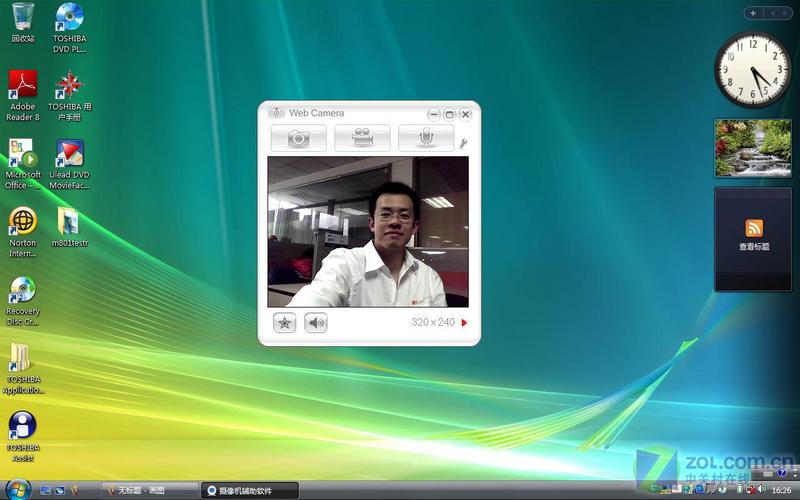Open the Ulead DVD MovieFactory shortcut
The image size is (800, 500).
click(69, 164)
